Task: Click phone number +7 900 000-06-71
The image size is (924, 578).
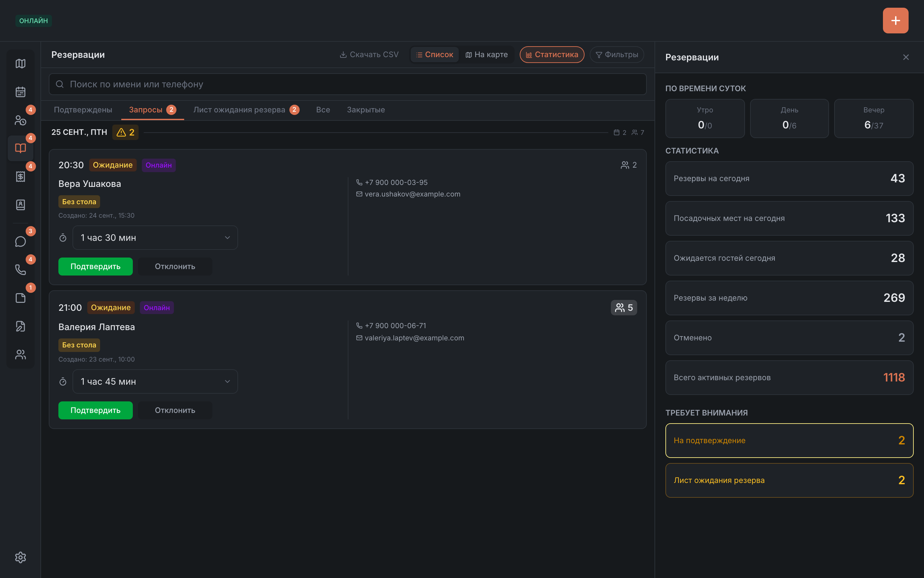Action: pyautogui.click(x=396, y=326)
